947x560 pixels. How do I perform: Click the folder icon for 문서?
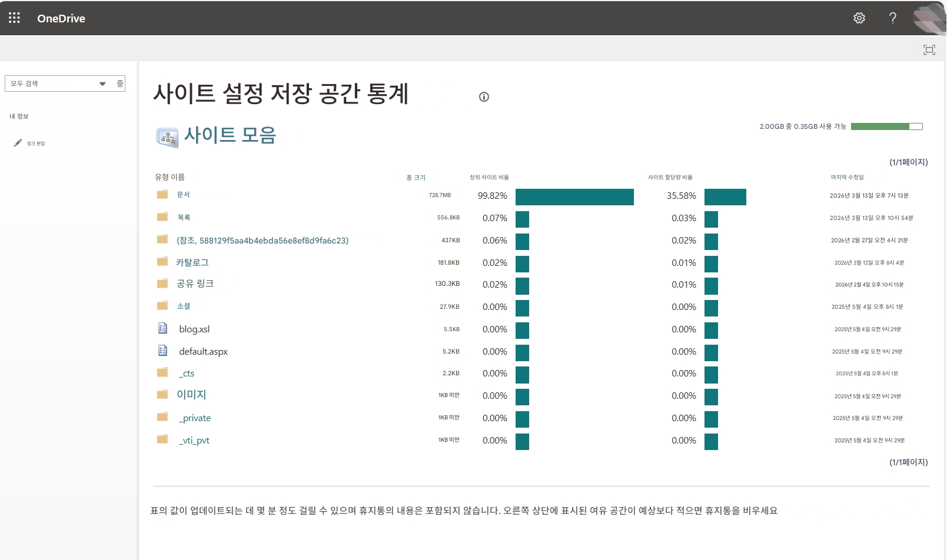[162, 194]
